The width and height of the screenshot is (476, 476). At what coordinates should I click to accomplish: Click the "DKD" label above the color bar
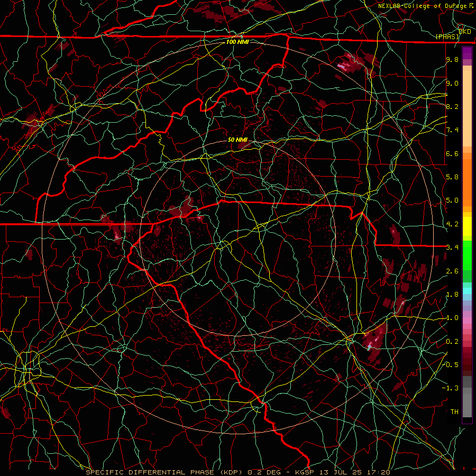point(464,32)
